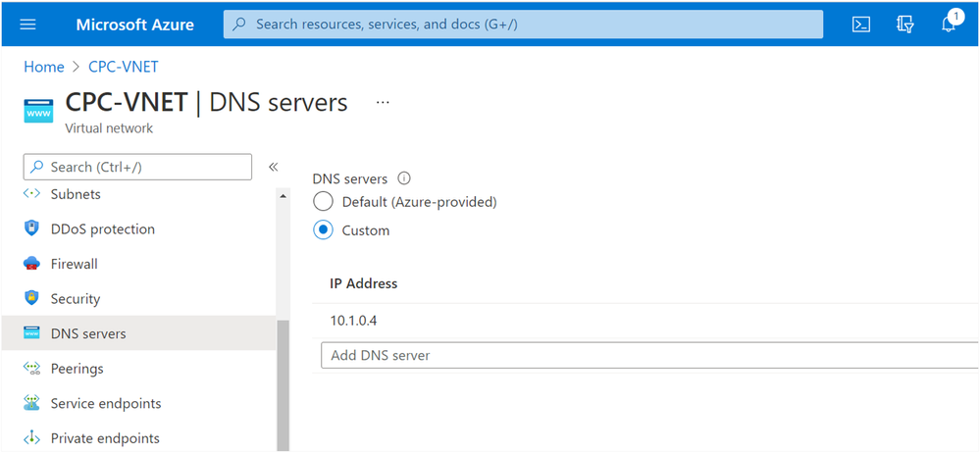The image size is (980, 454).
Task: Focus the Add DNS server field
Action: point(649,355)
